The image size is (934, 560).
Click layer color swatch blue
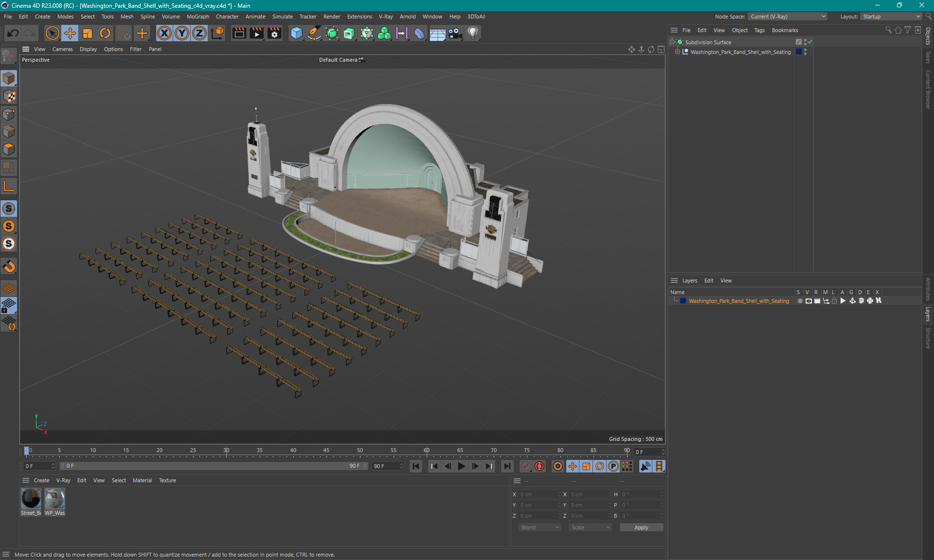pos(683,301)
